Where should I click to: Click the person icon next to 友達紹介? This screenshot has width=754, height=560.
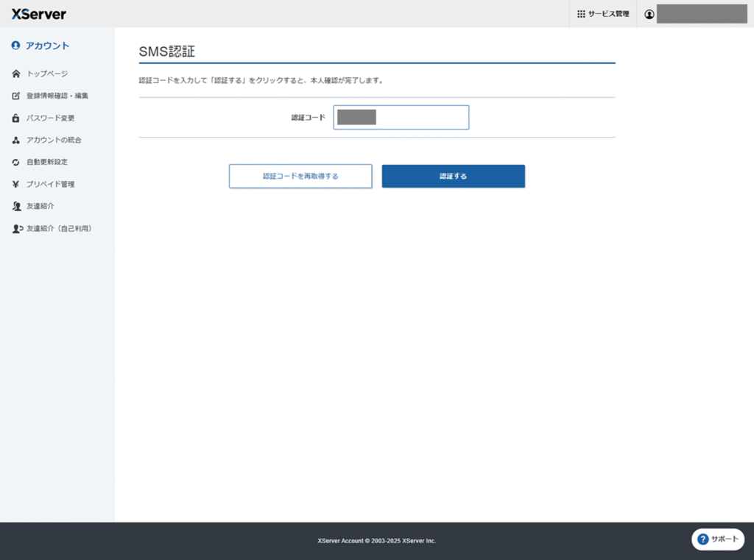[x=16, y=206]
